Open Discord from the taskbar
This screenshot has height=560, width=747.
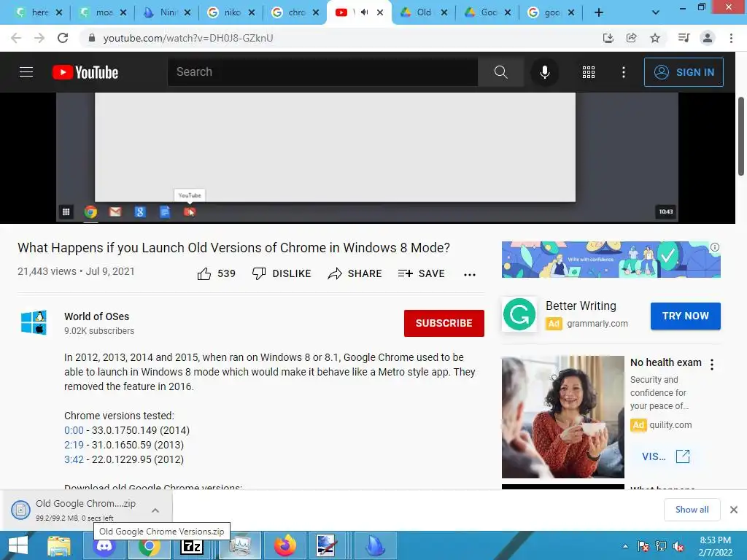tap(104, 545)
